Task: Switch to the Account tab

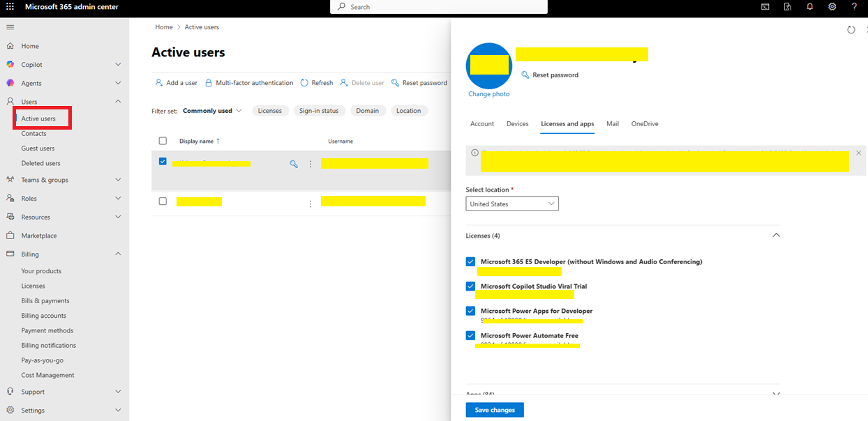Action: (x=482, y=124)
